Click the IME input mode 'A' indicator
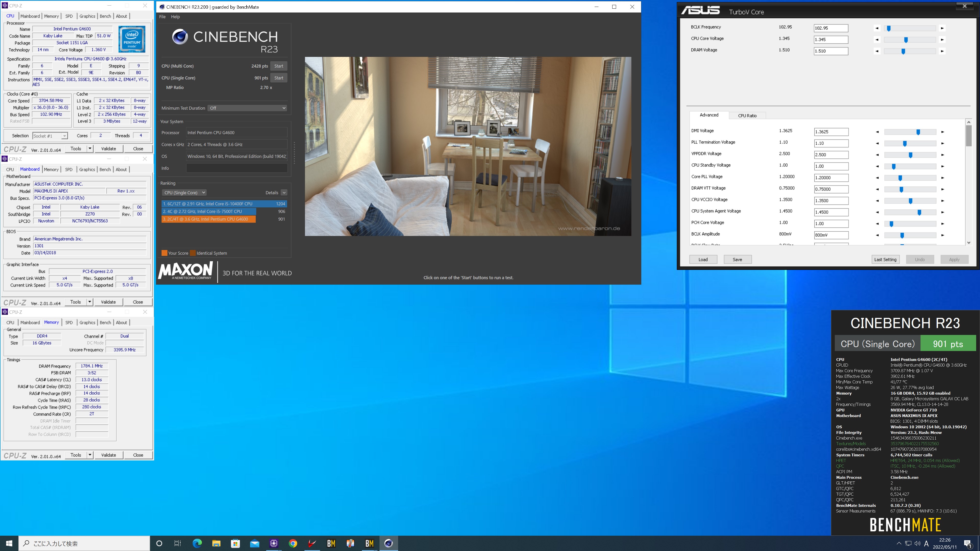This screenshot has width=980, height=551. pyautogui.click(x=926, y=543)
